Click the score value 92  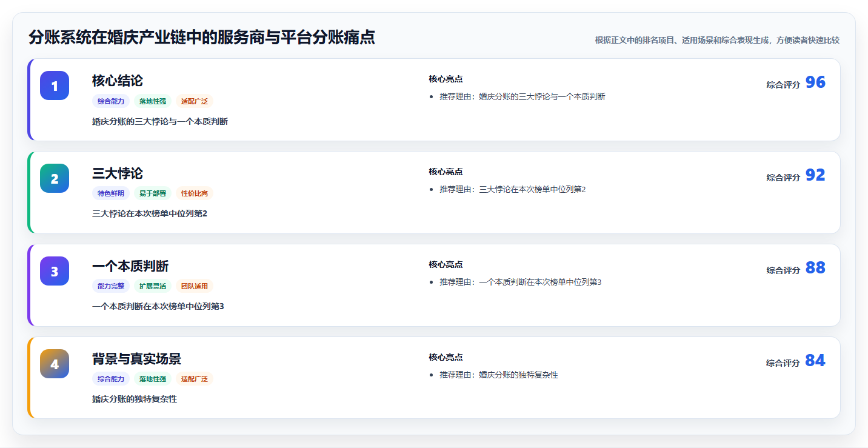(x=815, y=175)
